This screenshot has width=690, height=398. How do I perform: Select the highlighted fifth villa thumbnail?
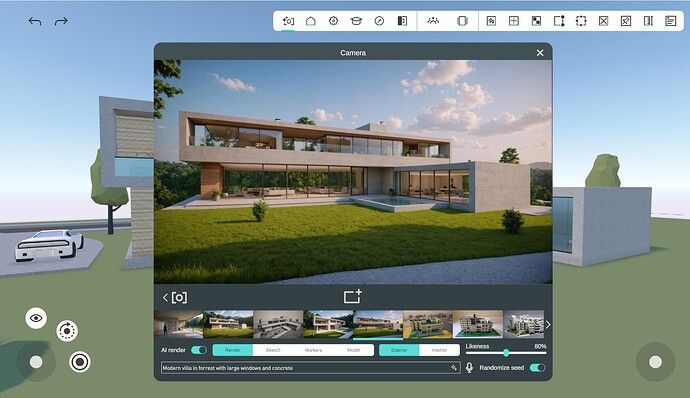(378, 324)
